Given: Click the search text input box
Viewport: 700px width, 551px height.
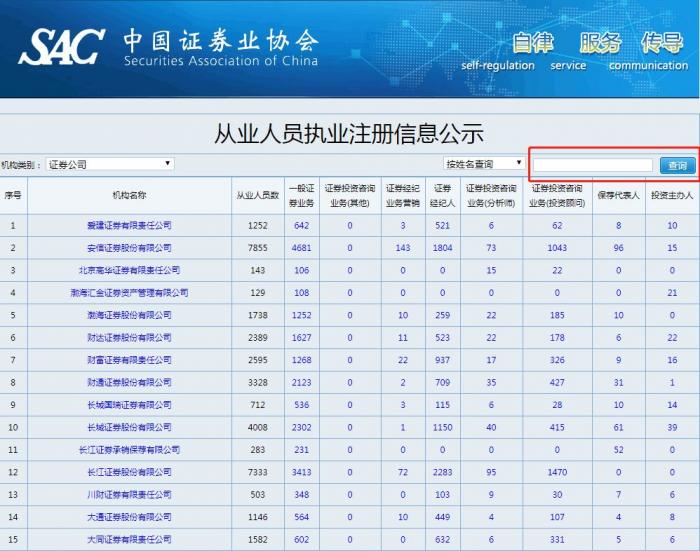Looking at the screenshot, I should (592, 165).
